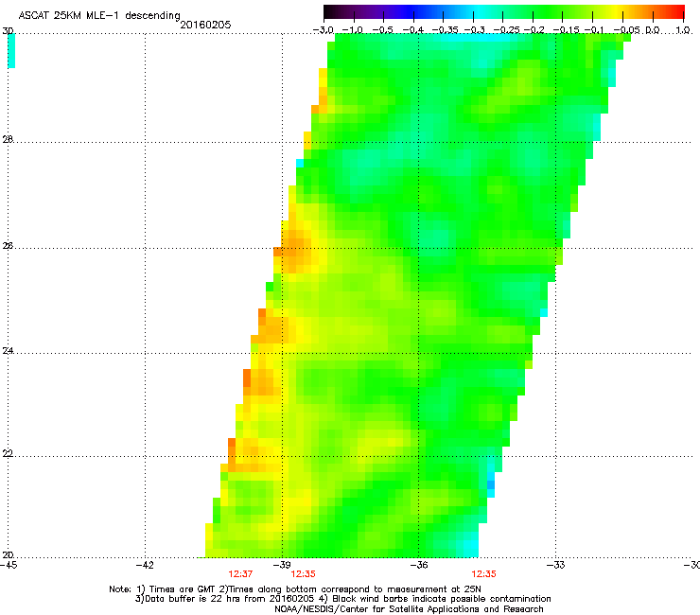Click the longitude axis label '-45'
The image size is (700, 615).
click(x=9, y=565)
